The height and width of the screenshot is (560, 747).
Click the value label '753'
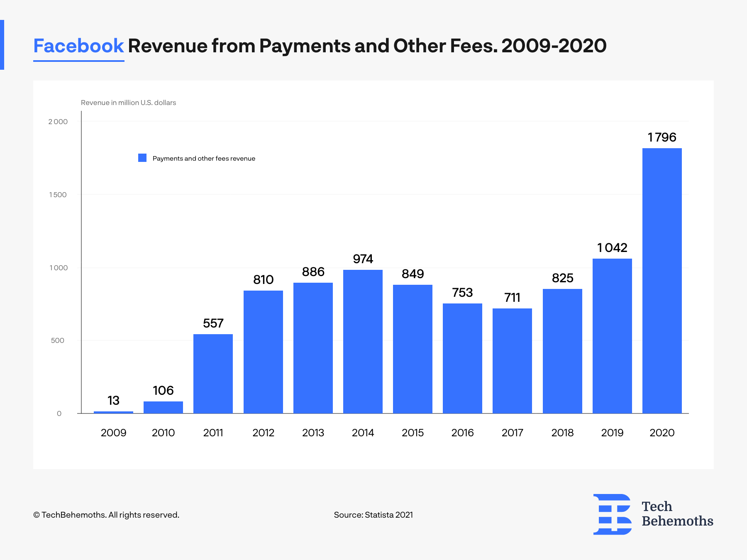(x=462, y=293)
